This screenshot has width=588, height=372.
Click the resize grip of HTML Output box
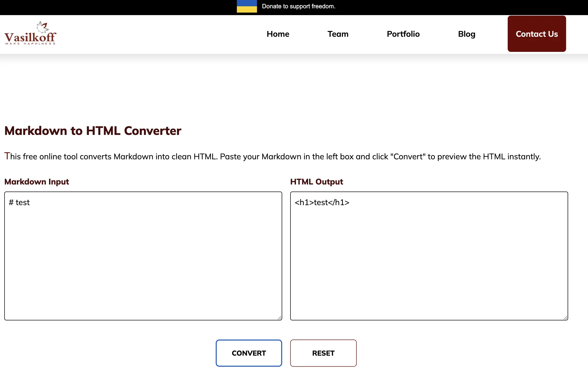tap(565, 318)
